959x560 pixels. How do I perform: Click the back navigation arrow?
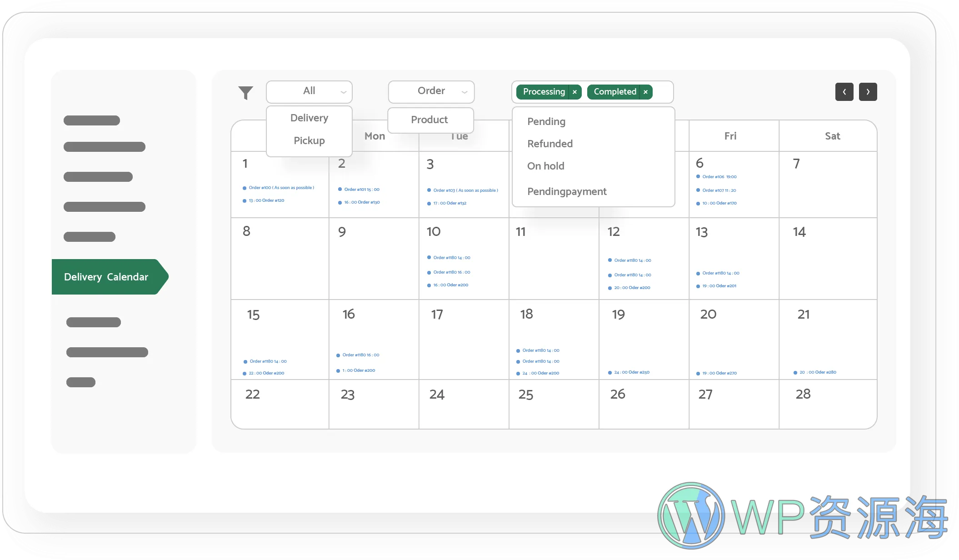coord(844,92)
